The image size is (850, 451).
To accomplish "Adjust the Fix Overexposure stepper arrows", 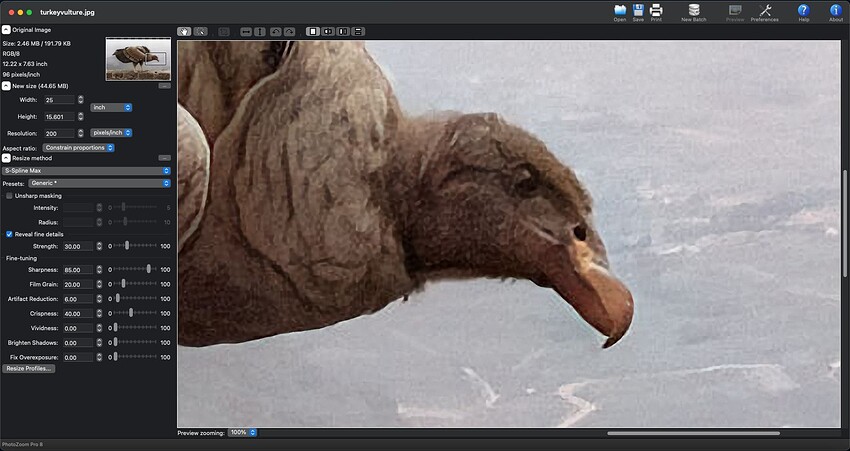I will click(99, 357).
